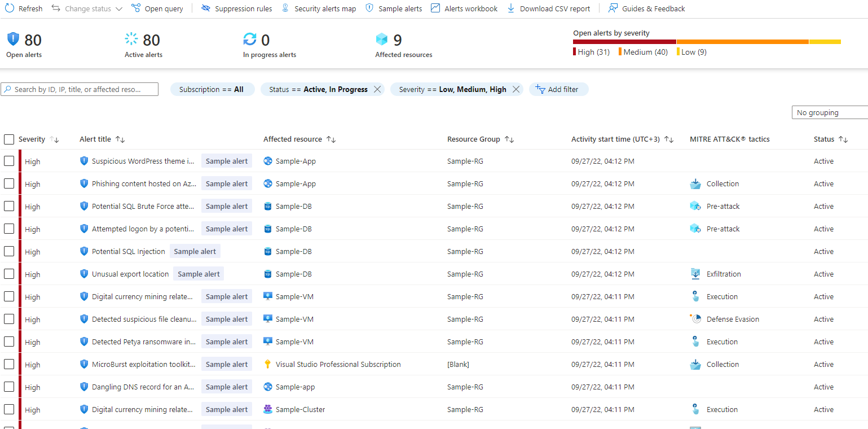Tick checkbox for Unusual export location alert

click(9, 274)
